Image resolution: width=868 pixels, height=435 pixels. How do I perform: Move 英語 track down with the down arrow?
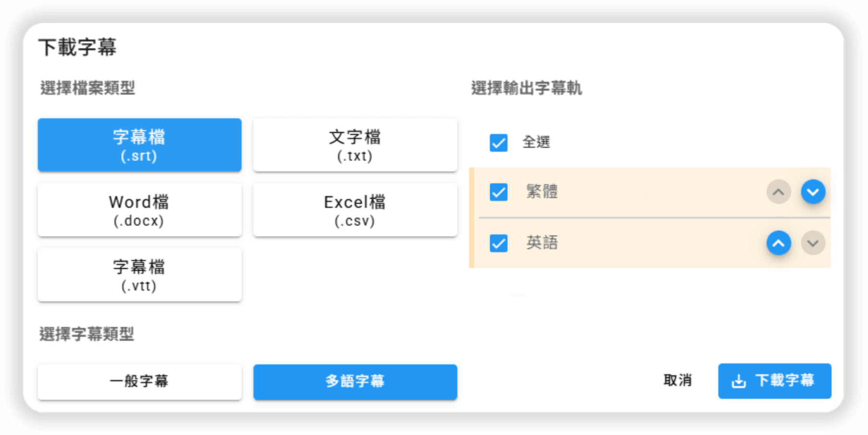click(812, 243)
